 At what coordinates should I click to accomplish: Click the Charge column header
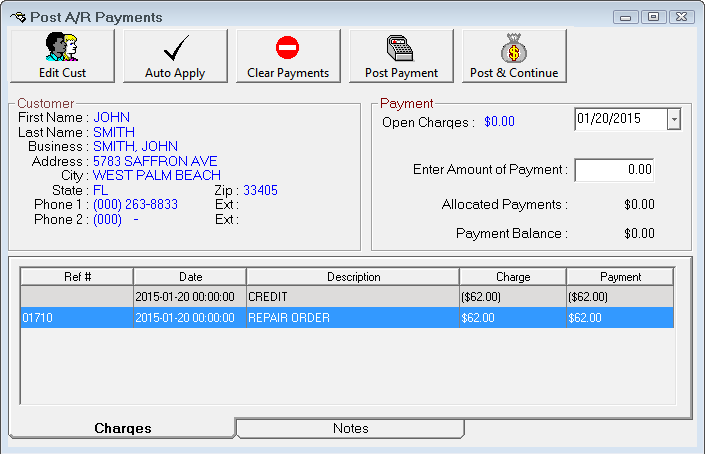[x=513, y=277]
